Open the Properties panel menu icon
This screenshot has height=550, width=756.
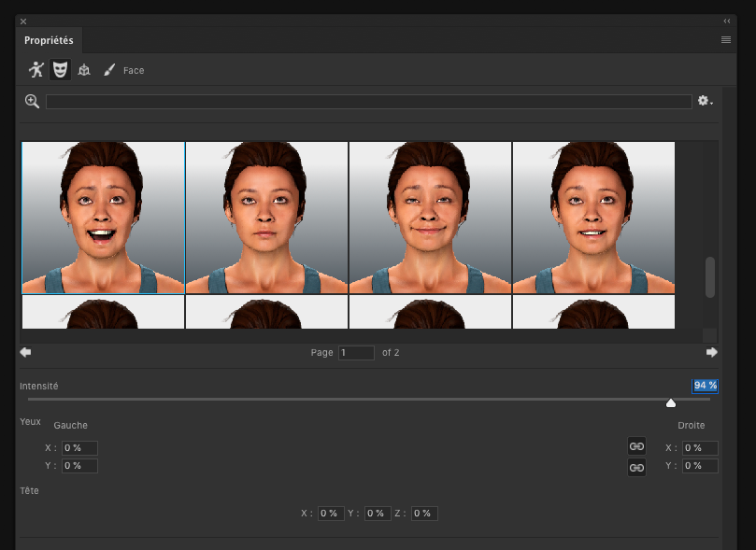[x=725, y=40]
